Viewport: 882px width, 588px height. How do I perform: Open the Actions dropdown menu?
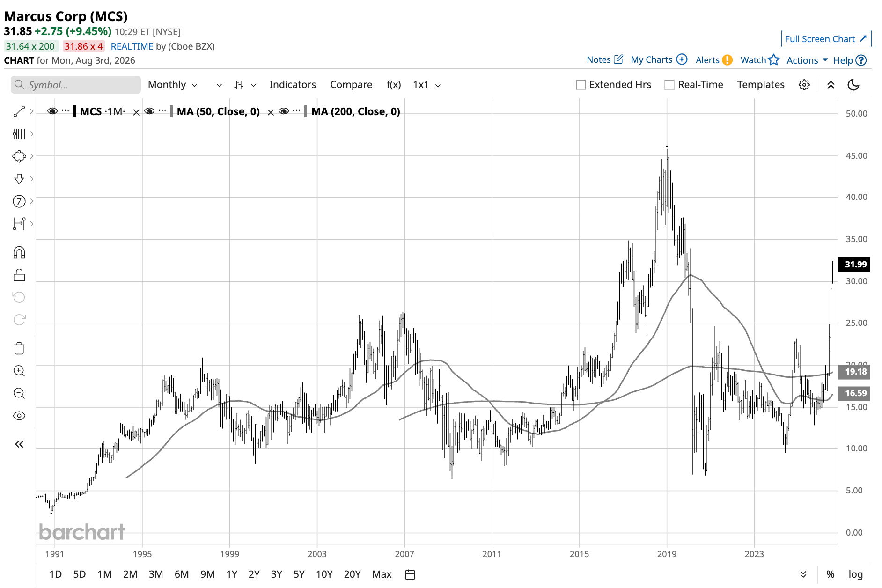[x=807, y=60]
